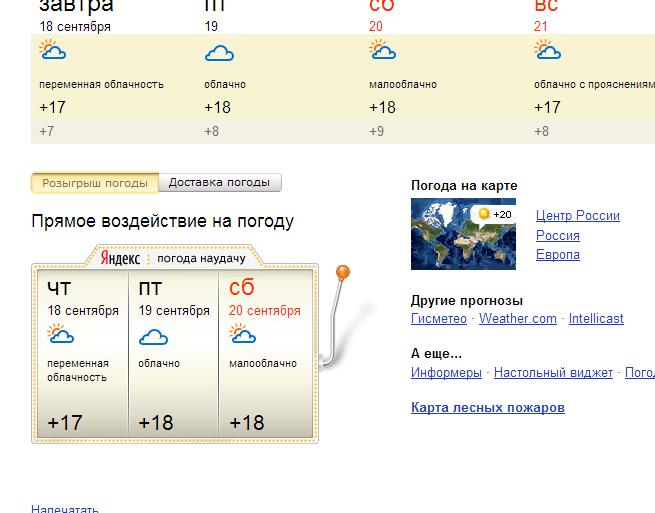This screenshot has width=655, height=513.
Task: Click heading Прямое воздействие на погоду
Action: (162, 221)
